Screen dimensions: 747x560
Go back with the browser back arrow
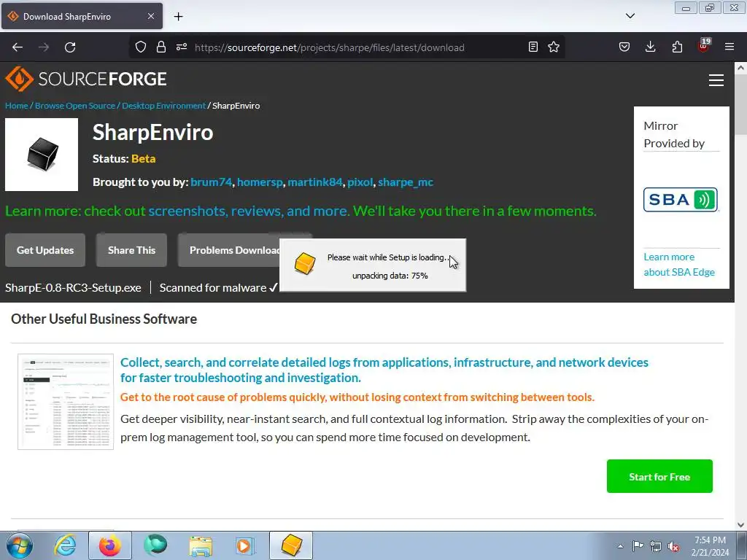[x=18, y=47]
